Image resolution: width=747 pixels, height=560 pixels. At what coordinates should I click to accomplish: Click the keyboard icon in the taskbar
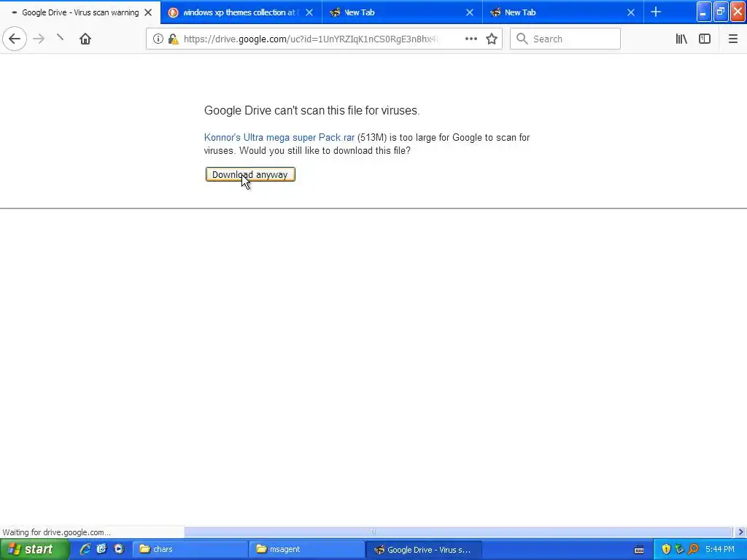(639, 550)
